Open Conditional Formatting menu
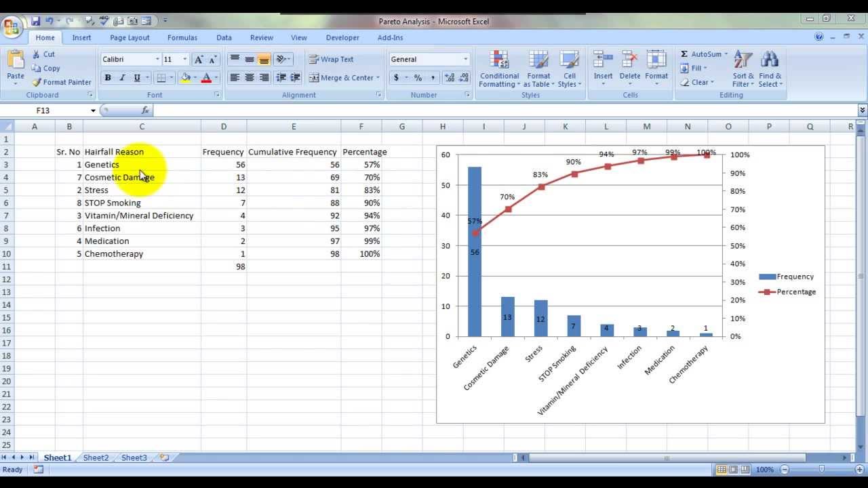 [x=499, y=69]
